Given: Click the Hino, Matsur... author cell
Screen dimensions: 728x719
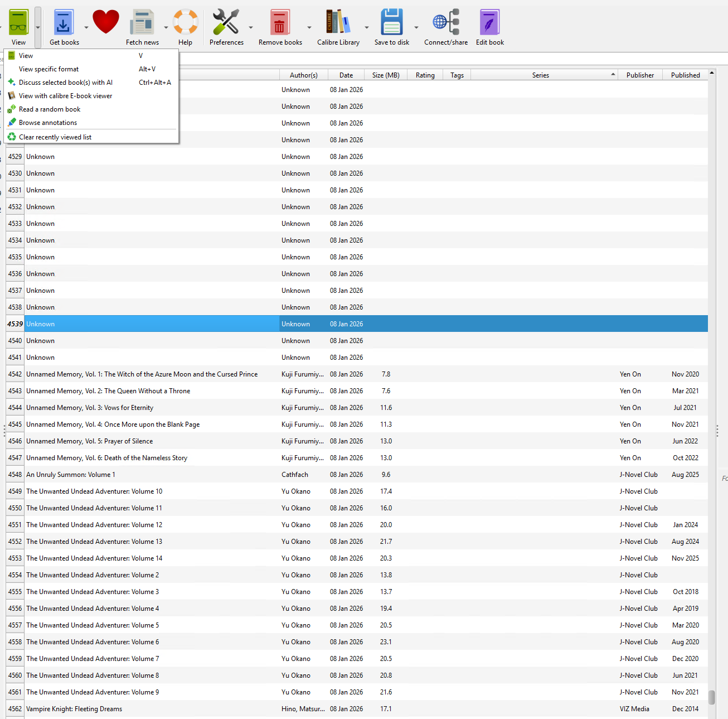Looking at the screenshot, I should (303, 709).
